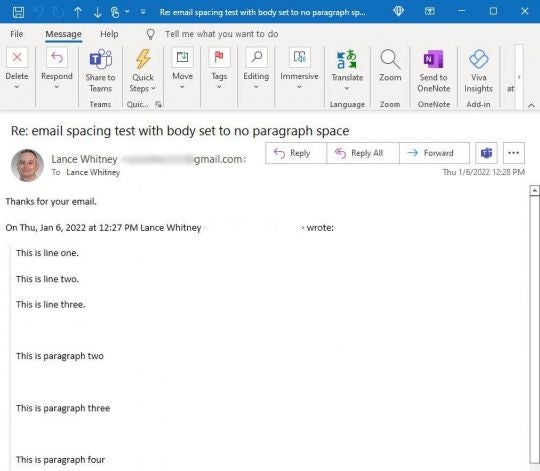Expand the Delete dropdown
Screen dimensions: 540x471
click(17, 86)
